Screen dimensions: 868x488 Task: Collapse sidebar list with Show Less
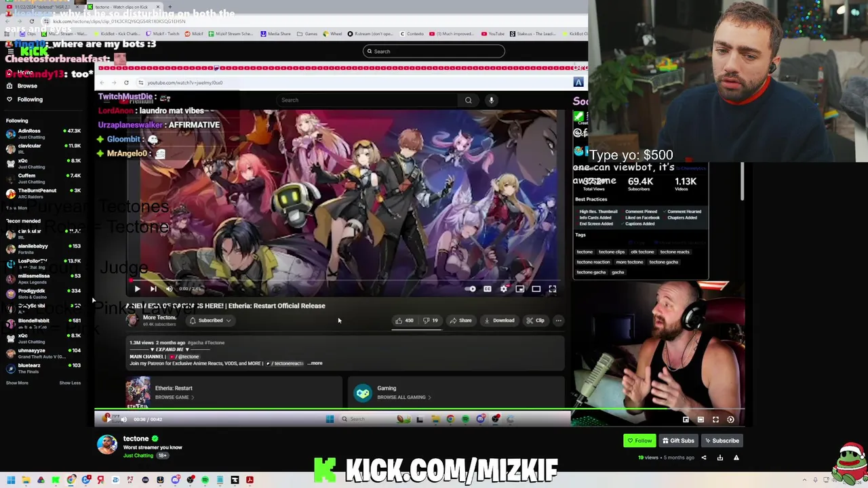click(x=70, y=383)
